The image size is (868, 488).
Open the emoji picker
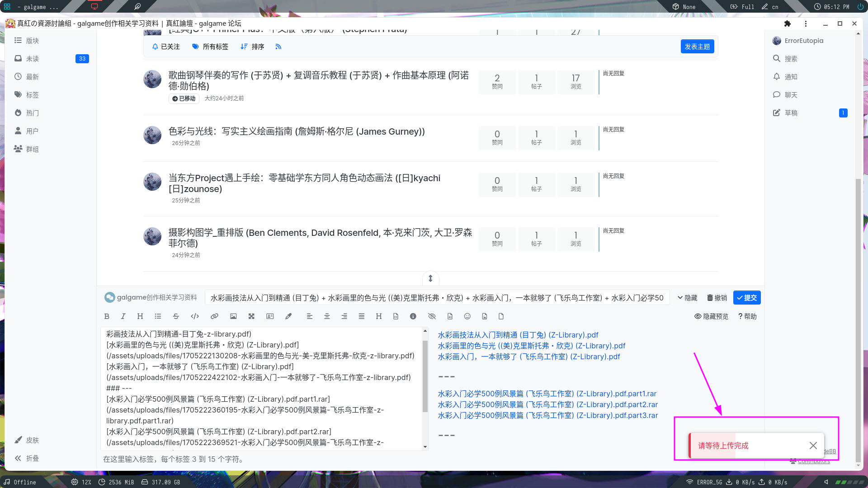pyautogui.click(x=467, y=316)
